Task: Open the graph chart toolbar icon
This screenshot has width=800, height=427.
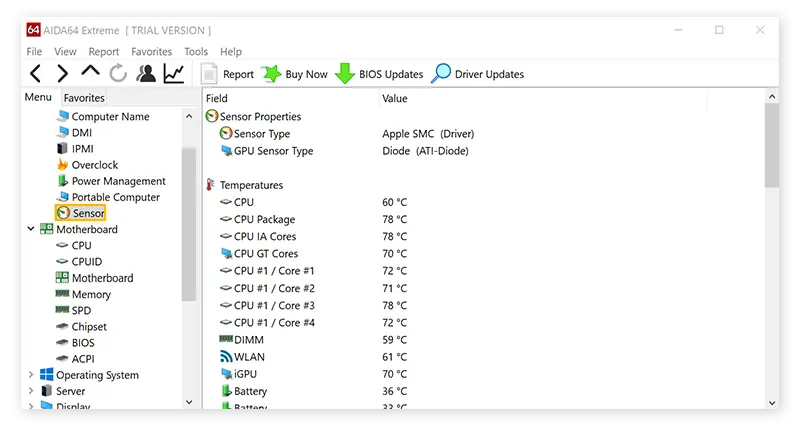Action: [x=173, y=73]
